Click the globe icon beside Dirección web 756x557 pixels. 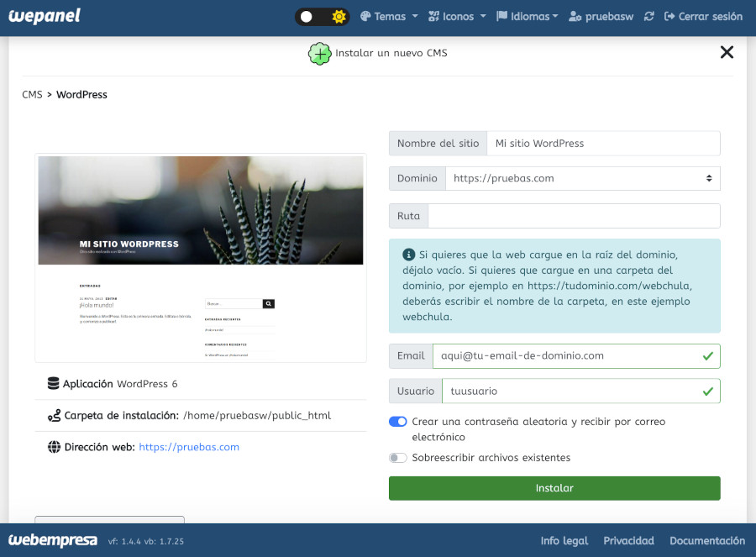click(54, 447)
